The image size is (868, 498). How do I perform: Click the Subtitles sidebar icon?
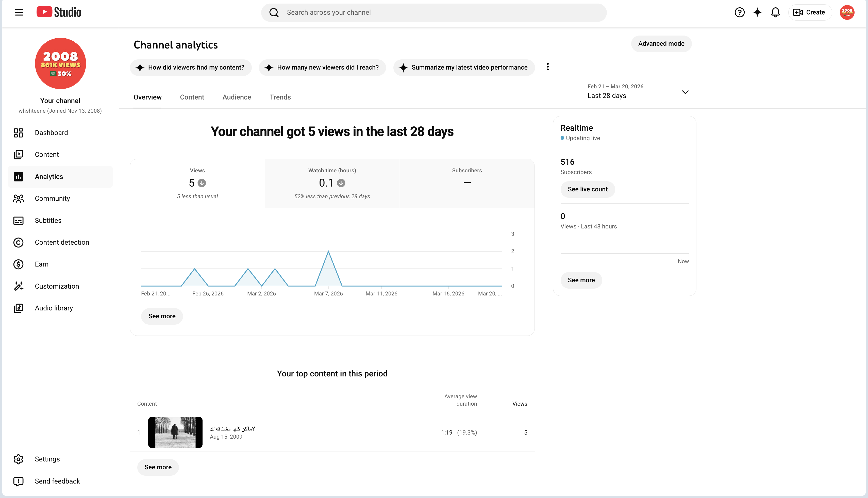click(19, 221)
